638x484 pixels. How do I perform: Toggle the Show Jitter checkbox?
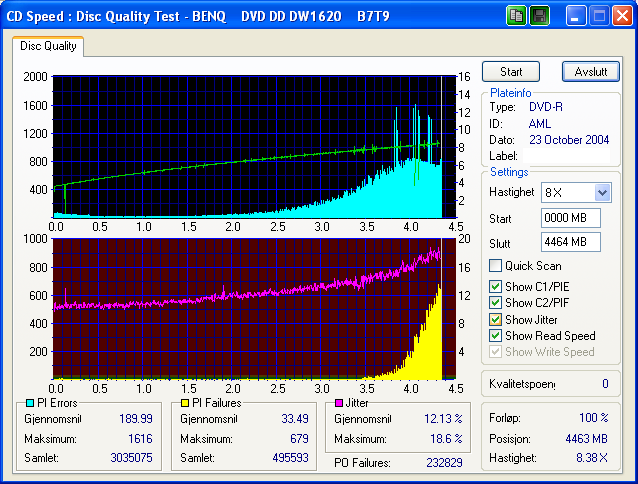495,319
